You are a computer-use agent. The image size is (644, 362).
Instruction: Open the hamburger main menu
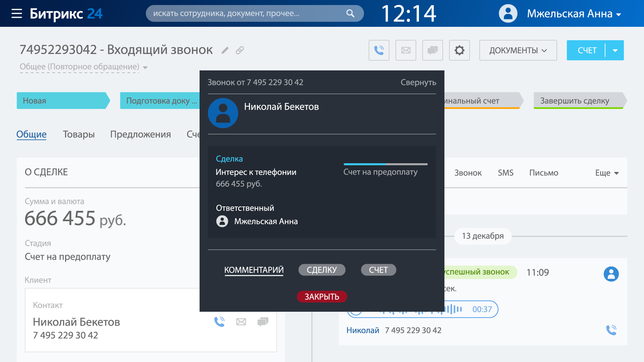coord(16,14)
